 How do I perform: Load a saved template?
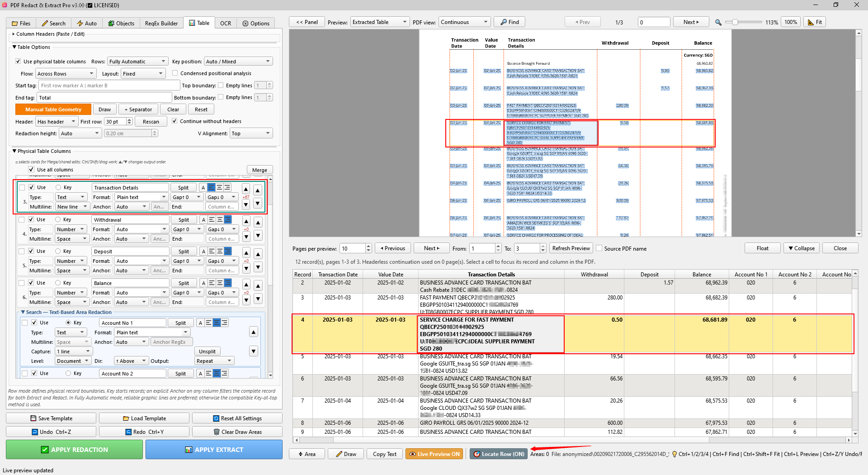click(x=144, y=418)
